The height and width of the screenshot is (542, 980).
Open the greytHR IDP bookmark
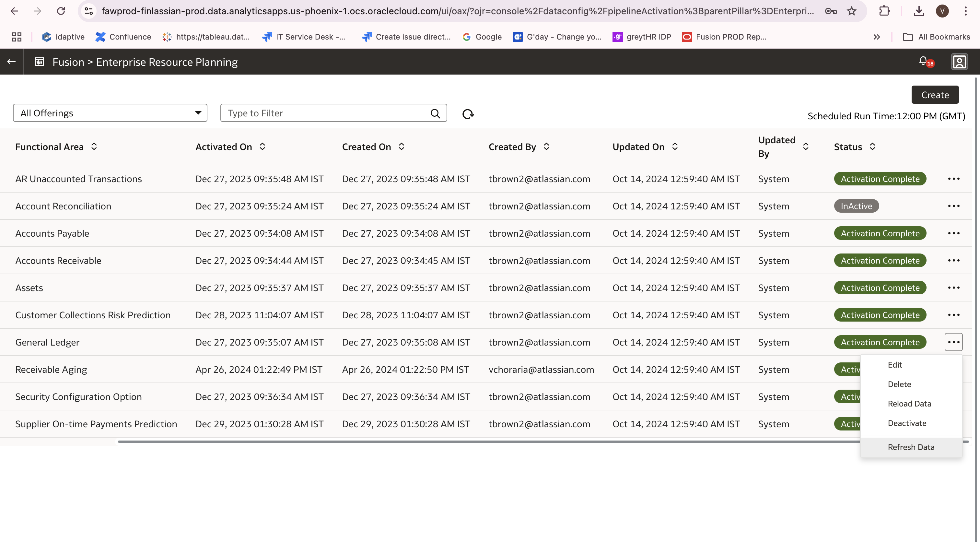tap(642, 37)
